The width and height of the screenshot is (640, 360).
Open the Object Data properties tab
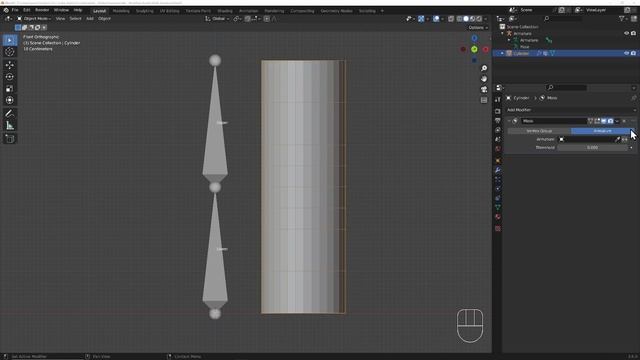tap(498, 207)
